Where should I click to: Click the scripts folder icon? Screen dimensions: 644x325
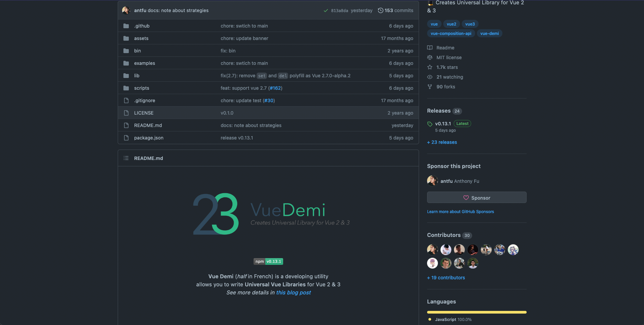(126, 88)
